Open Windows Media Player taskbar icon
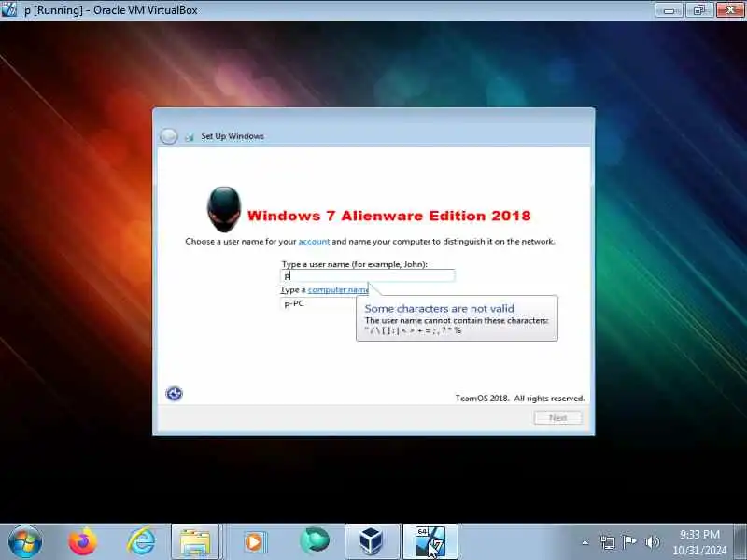The height and width of the screenshot is (560, 747). [x=254, y=542]
